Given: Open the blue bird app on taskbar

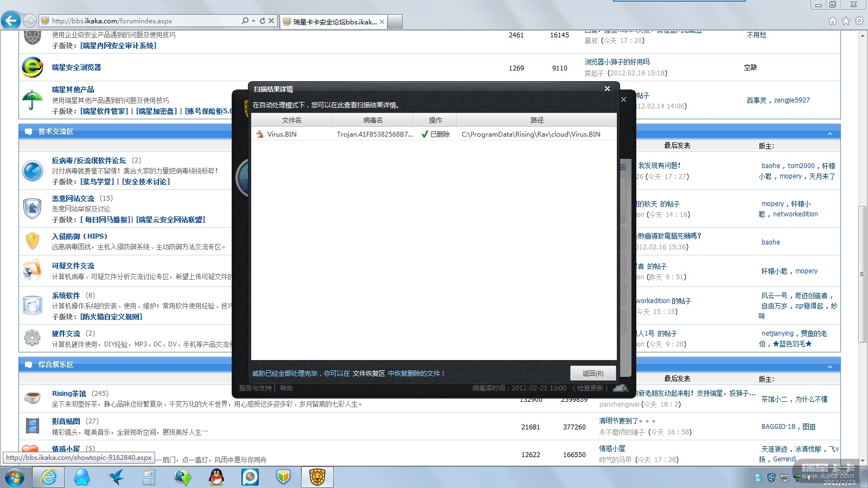Looking at the screenshot, I should [115, 477].
